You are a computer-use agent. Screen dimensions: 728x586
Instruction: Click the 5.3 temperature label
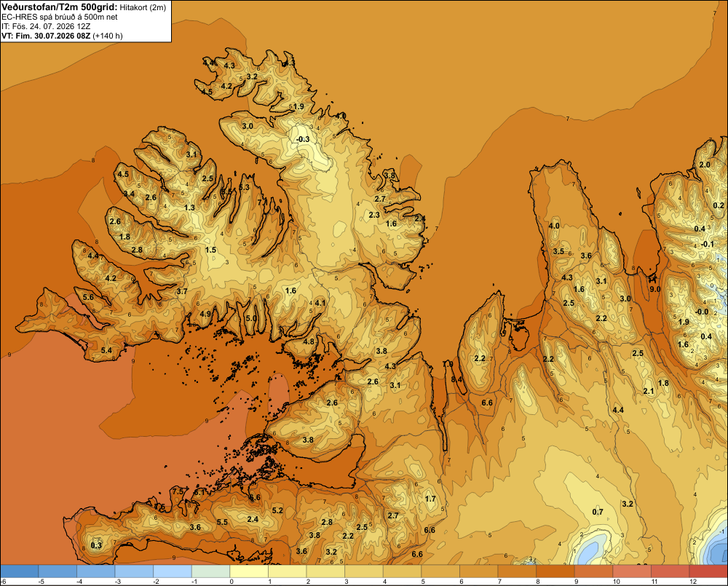click(x=244, y=187)
